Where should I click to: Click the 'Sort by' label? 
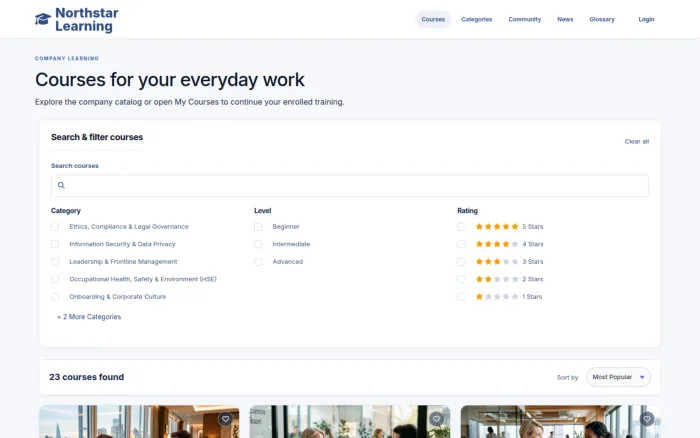[567, 377]
